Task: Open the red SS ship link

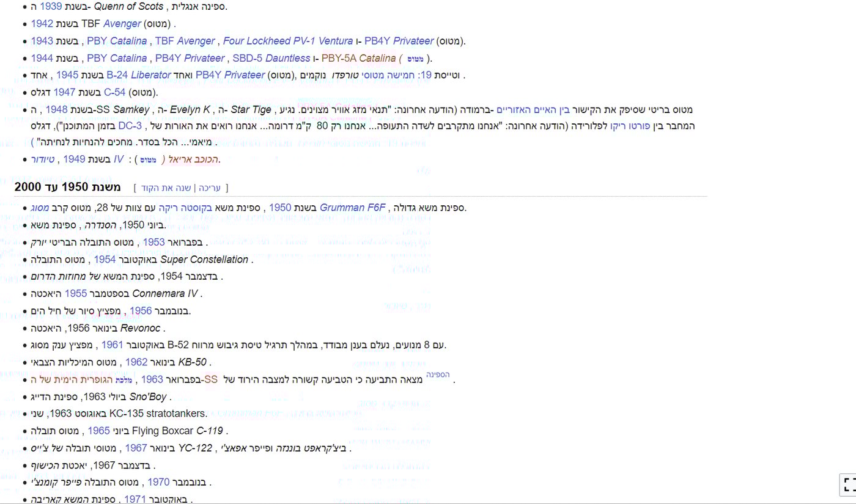Action: 211,380
